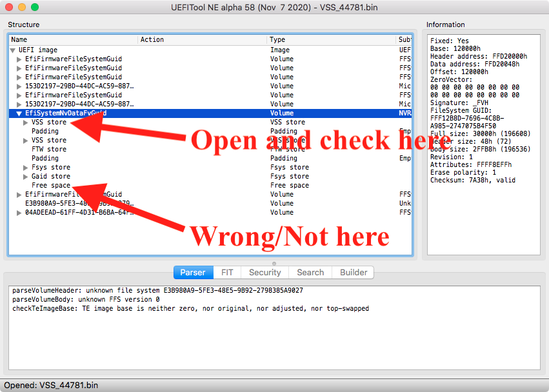This screenshot has width=549, height=392.
Task: Expand the 04ADEEAD-61FF-4D31 volume
Action: (x=19, y=213)
